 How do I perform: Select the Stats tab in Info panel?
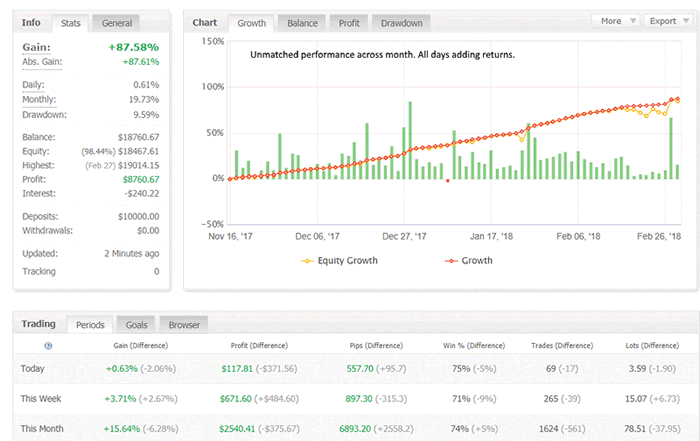71,22
